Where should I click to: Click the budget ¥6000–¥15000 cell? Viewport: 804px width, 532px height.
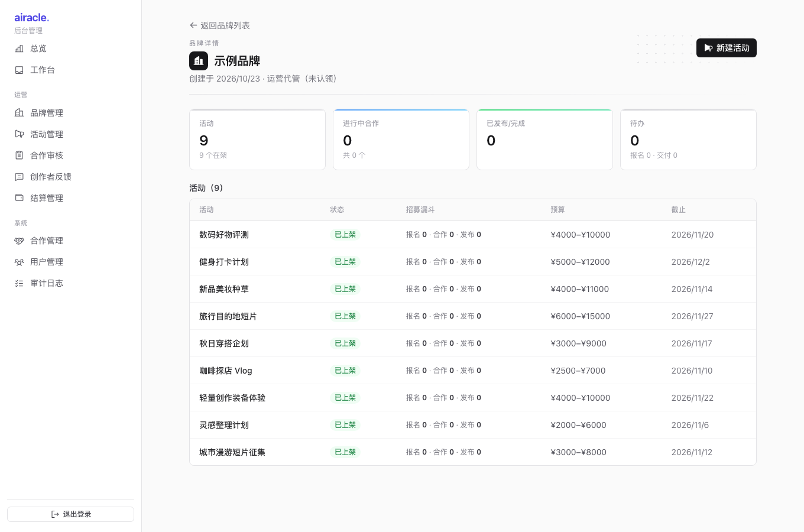[x=581, y=316]
